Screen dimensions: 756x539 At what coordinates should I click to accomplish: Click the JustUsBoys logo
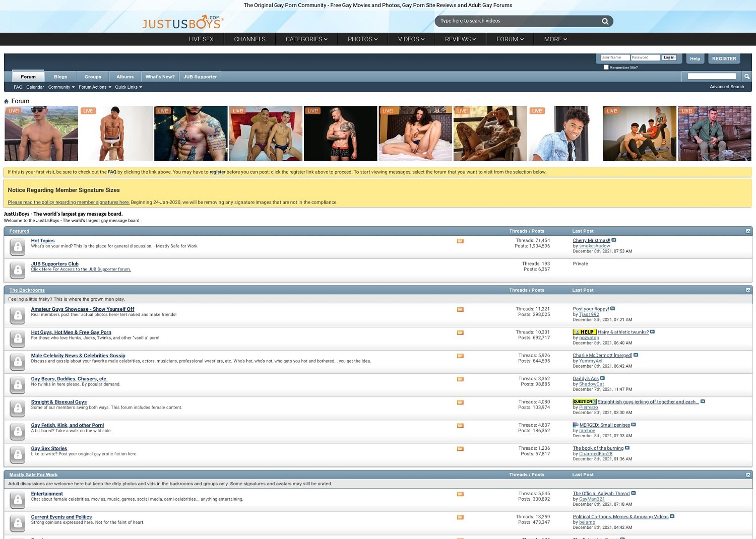click(182, 22)
